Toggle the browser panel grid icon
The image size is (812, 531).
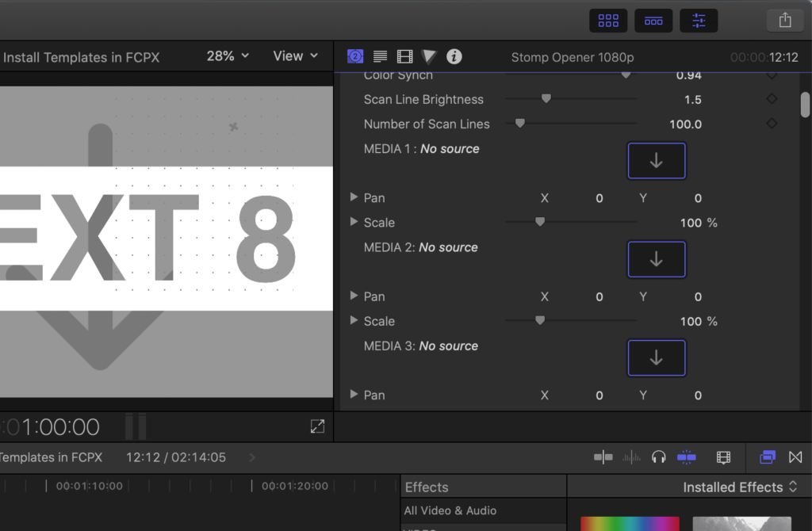click(x=608, y=21)
